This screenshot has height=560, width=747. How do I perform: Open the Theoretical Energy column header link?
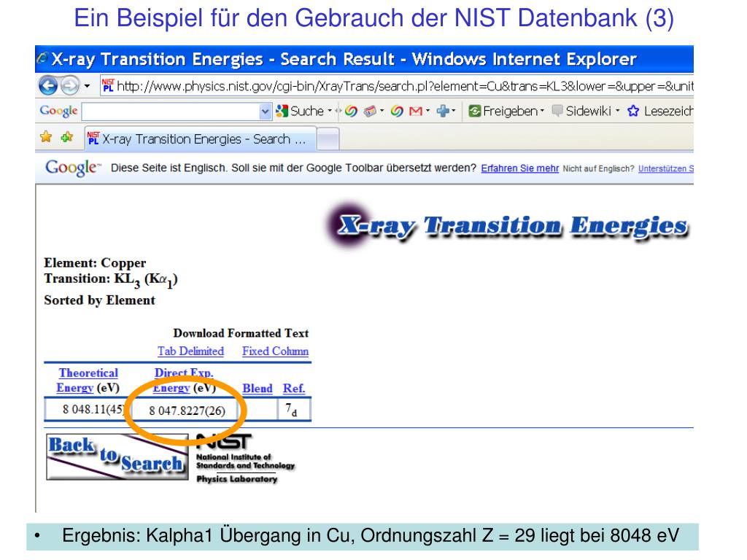tap(88, 380)
